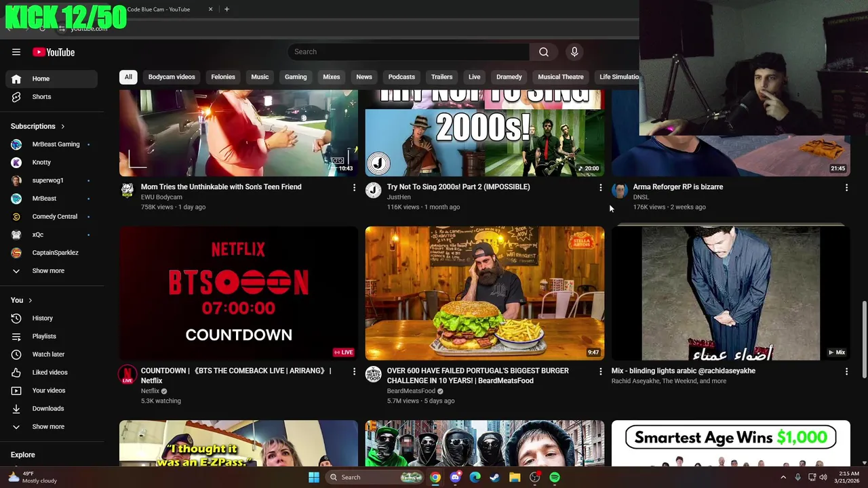Open options for the BTS COUNTDOWN video
The width and height of the screenshot is (868, 488).
point(354,371)
